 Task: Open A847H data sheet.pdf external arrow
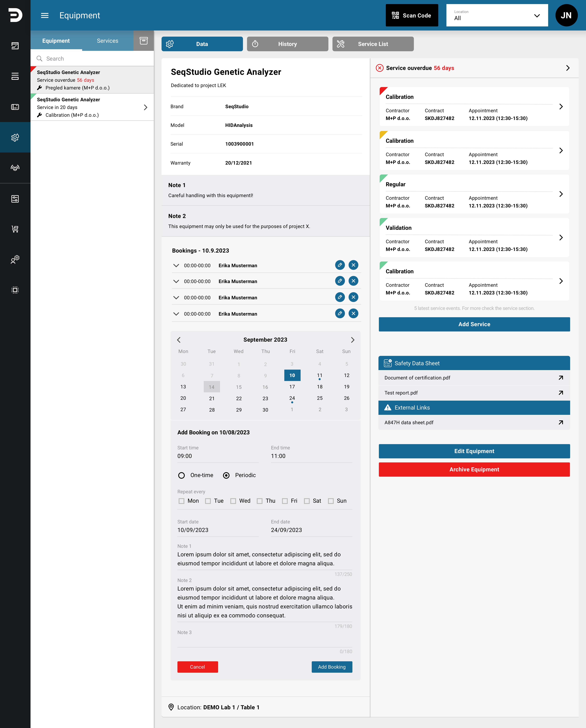point(561,422)
